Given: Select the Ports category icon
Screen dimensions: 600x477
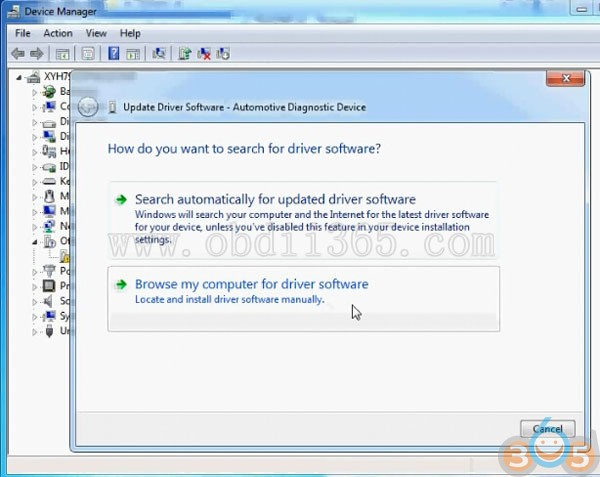Looking at the screenshot, I should coord(49,271).
